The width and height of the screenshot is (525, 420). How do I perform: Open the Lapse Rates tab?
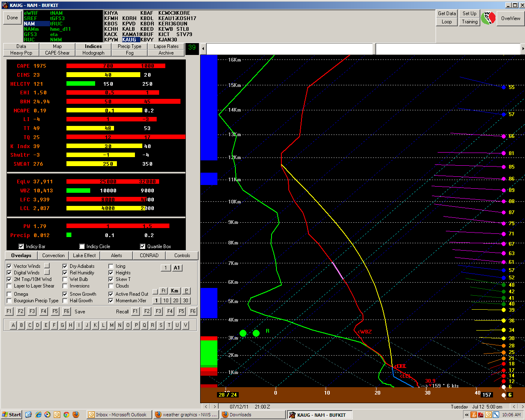[x=166, y=46]
